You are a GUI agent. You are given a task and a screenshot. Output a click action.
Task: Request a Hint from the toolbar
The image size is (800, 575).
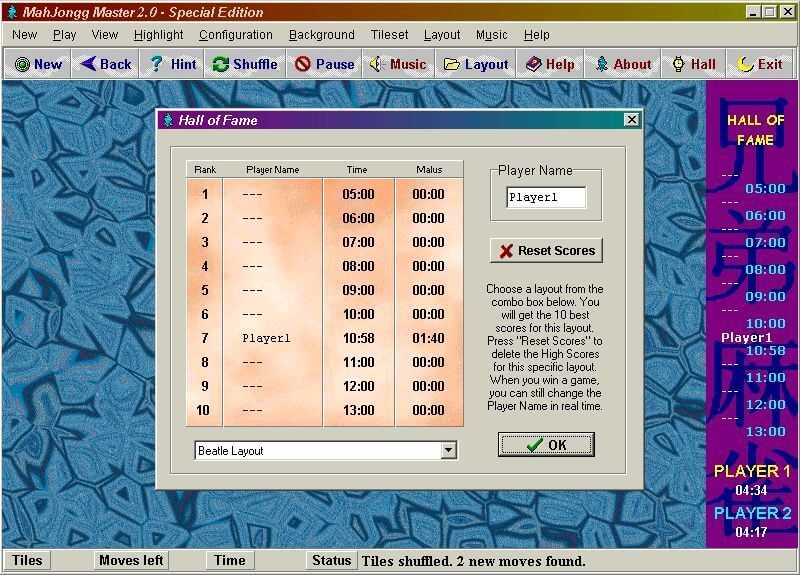(x=172, y=64)
